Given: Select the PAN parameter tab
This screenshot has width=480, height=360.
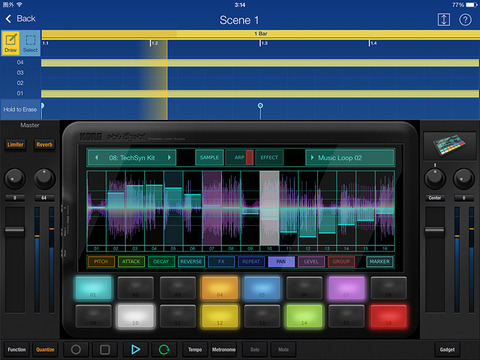Looking at the screenshot, I should pos(281,262).
